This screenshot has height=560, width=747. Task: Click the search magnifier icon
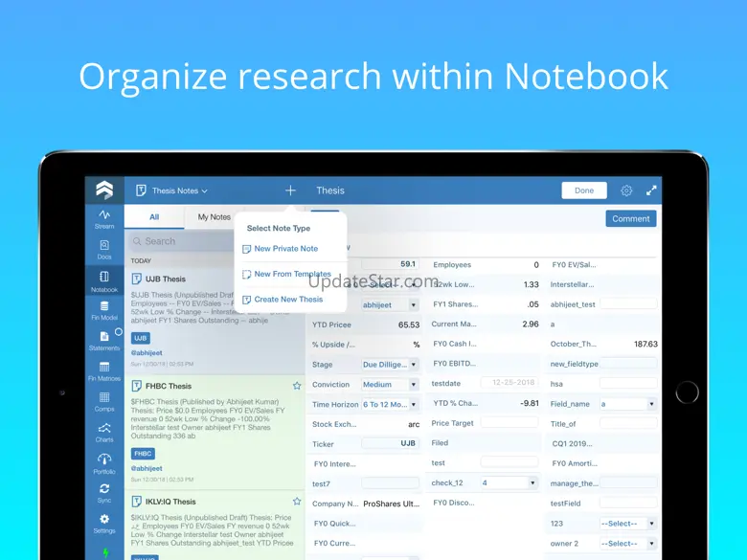(x=137, y=241)
